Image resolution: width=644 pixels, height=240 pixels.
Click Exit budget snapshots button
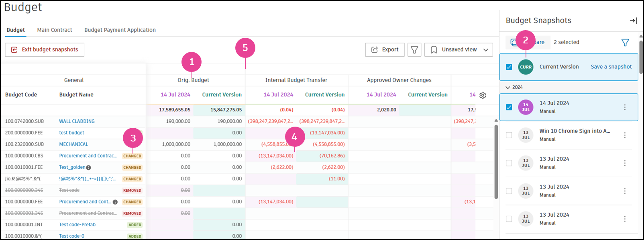pyautogui.click(x=45, y=50)
